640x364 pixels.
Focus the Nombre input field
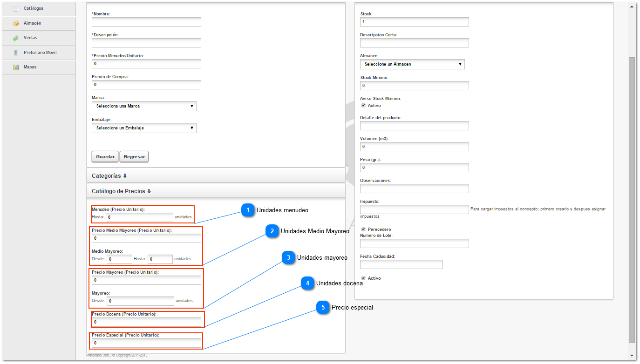pyautogui.click(x=146, y=22)
